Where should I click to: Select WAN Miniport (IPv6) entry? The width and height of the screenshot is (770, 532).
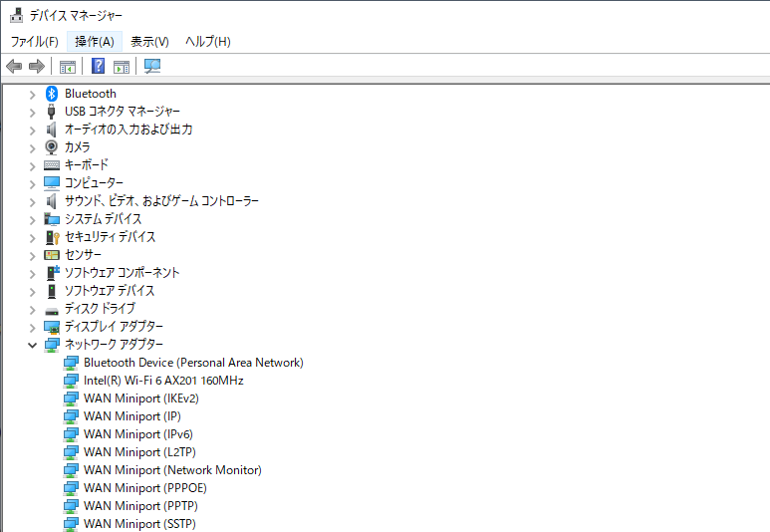tap(138, 434)
